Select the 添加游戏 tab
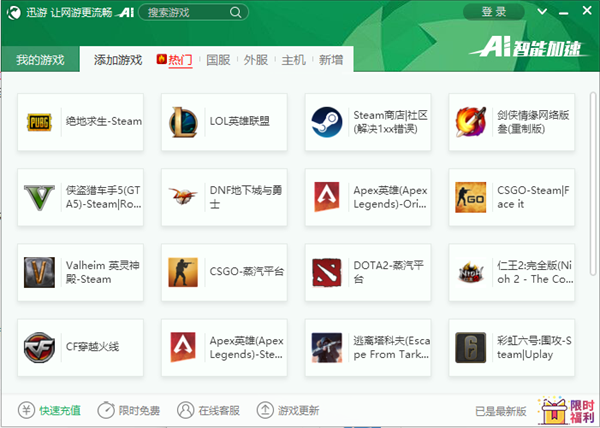 click(118, 60)
